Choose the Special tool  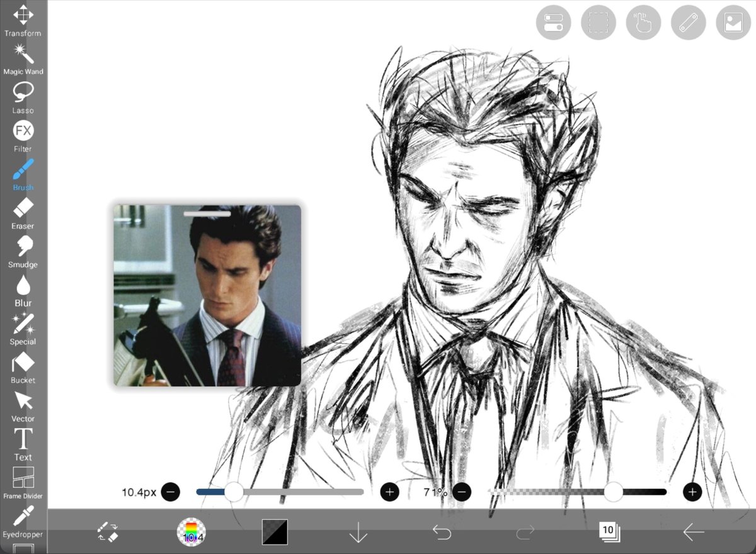click(23, 329)
